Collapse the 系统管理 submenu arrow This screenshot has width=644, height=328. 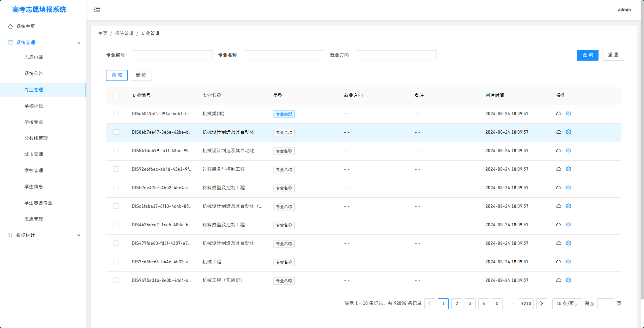click(79, 43)
